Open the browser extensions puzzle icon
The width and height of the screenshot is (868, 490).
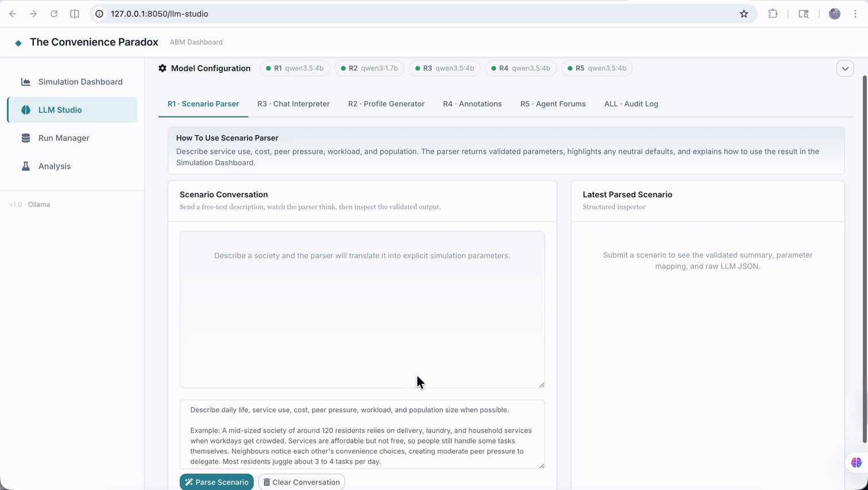coord(773,14)
